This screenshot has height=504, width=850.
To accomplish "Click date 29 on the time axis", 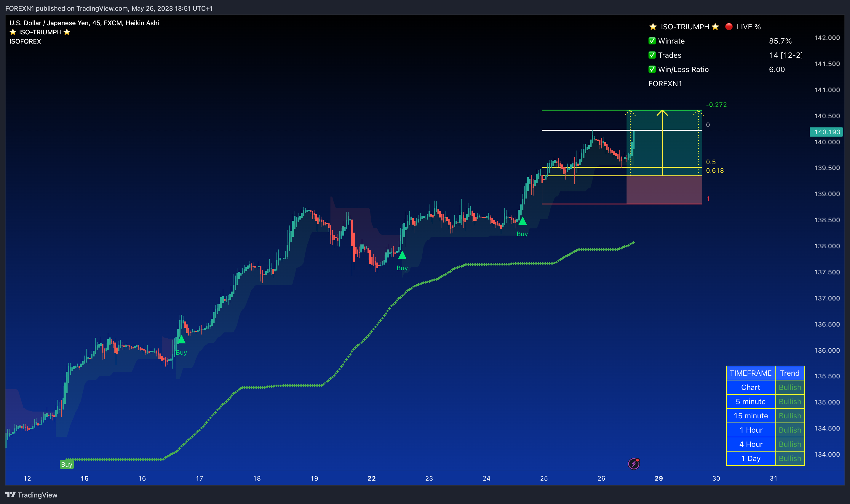I will click(659, 479).
